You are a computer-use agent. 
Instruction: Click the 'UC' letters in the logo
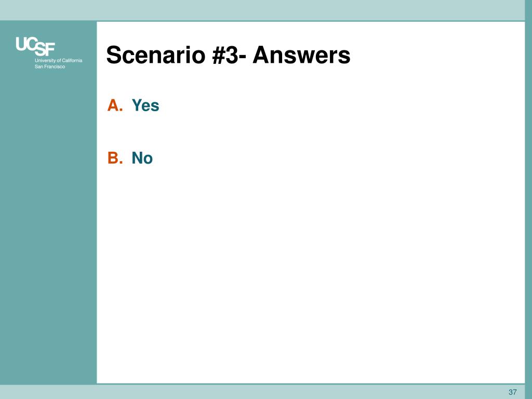tap(27, 44)
